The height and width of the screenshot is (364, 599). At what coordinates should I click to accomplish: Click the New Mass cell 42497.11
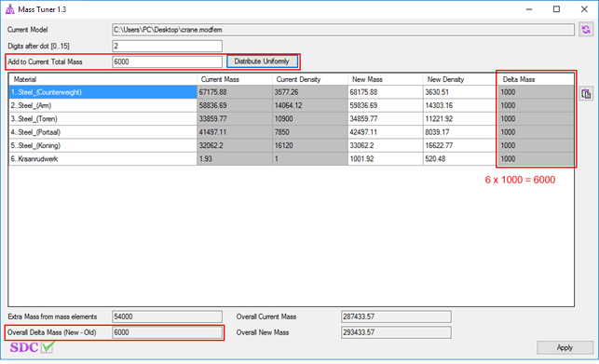pos(385,132)
